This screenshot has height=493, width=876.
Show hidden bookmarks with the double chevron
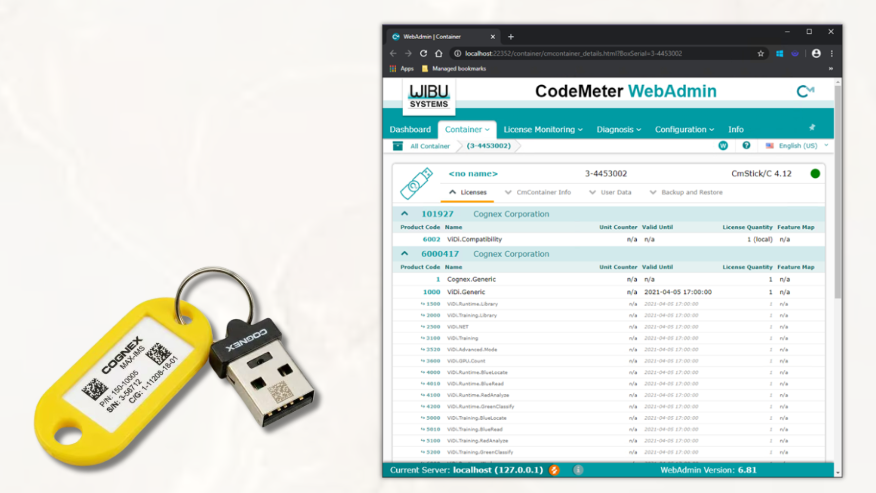pyautogui.click(x=830, y=69)
